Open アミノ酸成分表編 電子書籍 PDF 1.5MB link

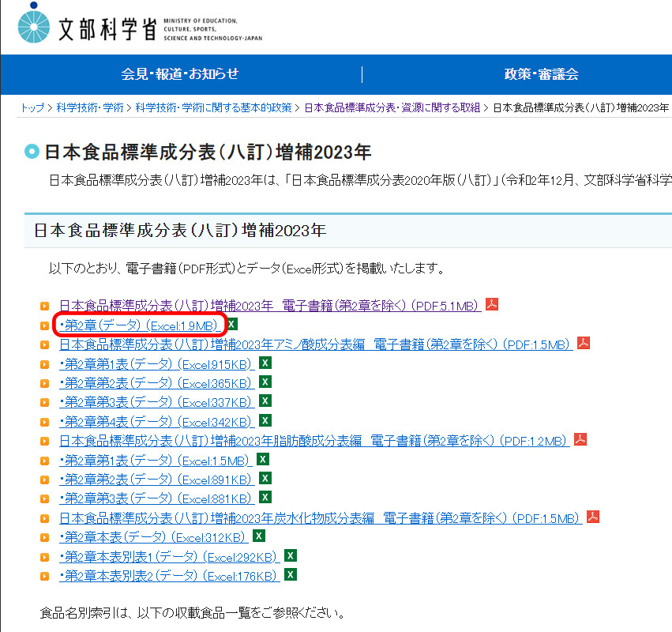pyautogui.click(x=316, y=344)
